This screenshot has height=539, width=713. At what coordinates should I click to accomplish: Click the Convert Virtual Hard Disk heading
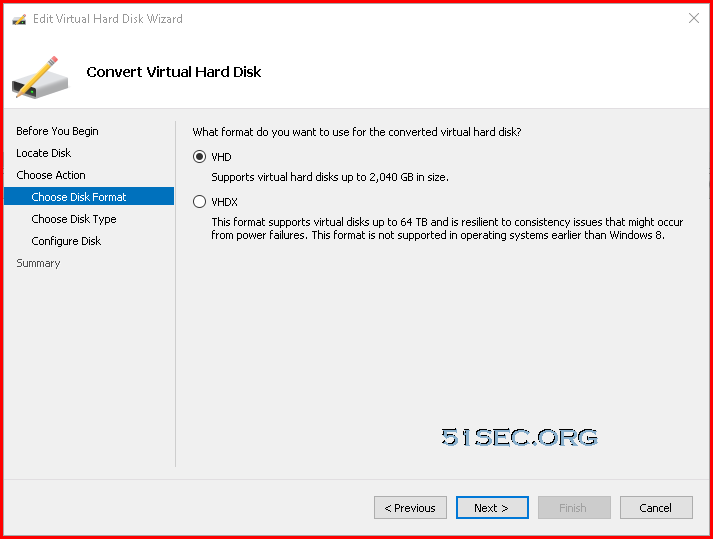coord(174,72)
